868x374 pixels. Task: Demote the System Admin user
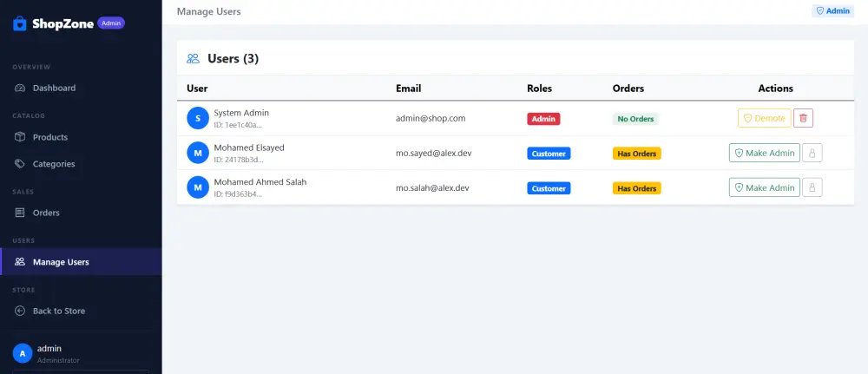coord(765,118)
